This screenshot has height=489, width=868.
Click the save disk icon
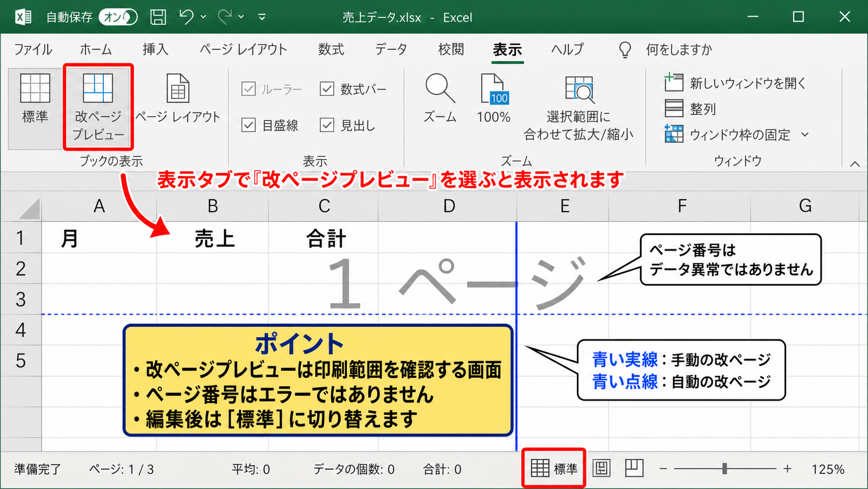(x=158, y=17)
